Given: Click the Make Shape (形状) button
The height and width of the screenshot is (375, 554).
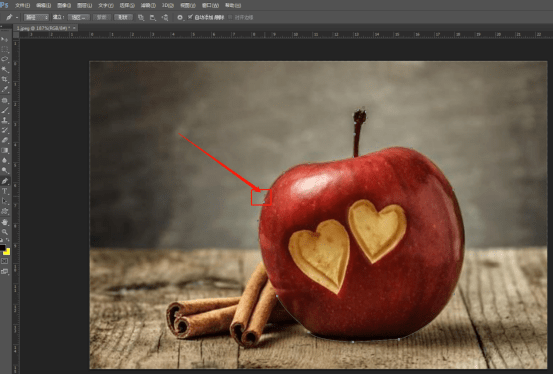Looking at the screenshot, I should click(123, 17).
